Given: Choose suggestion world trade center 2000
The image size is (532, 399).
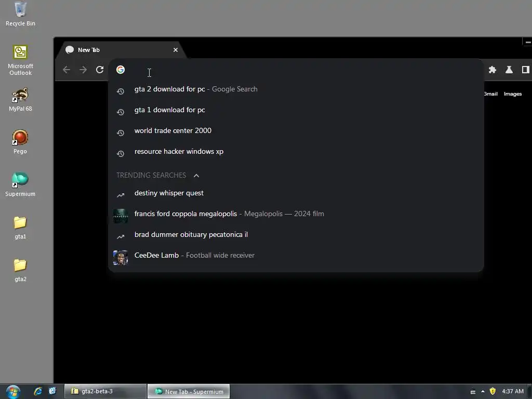Looking at the screenshot, I should click(296, 130).
